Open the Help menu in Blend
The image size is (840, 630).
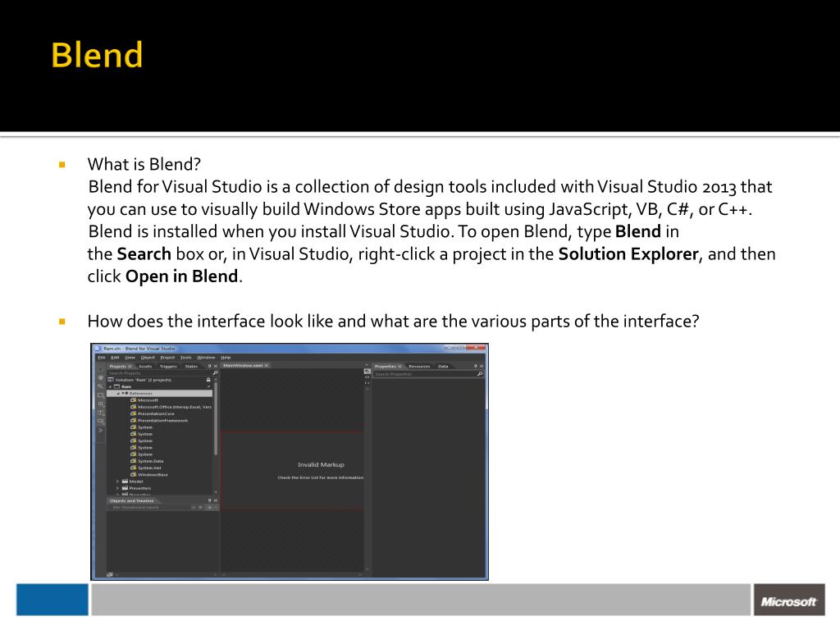coord(226,358)
